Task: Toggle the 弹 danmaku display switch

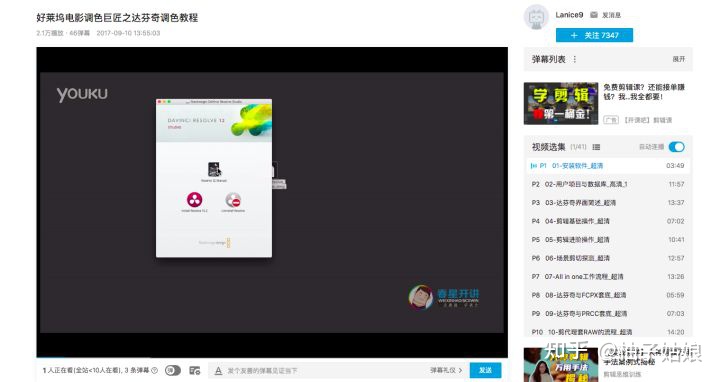Action: click(173, 371)
